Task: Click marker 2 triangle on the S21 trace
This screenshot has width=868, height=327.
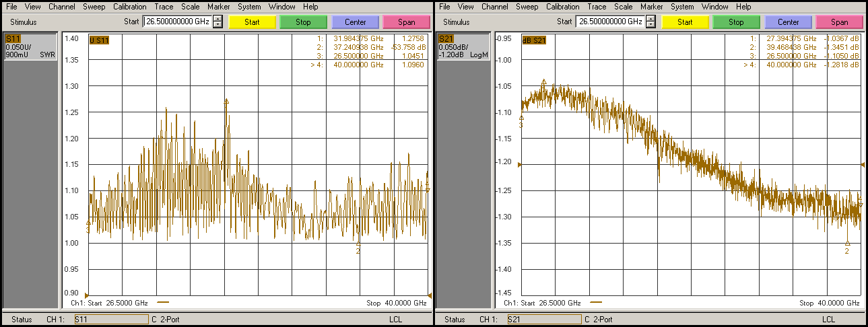Action: click(847, 243)
